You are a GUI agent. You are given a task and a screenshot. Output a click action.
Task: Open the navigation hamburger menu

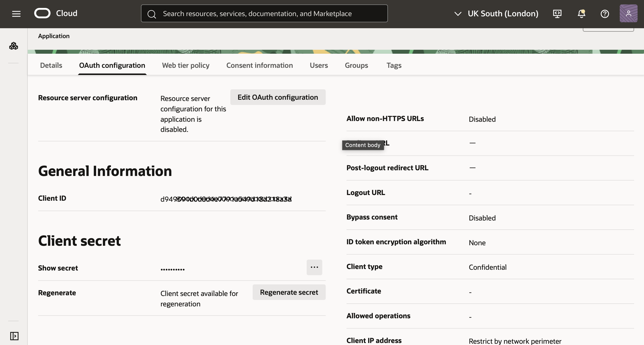click(16, 14)
